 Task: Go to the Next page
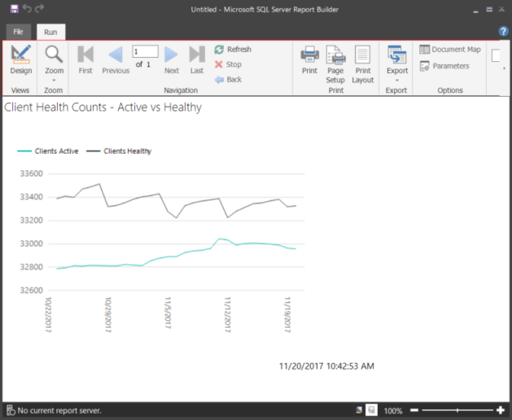[x=171, y=59]
